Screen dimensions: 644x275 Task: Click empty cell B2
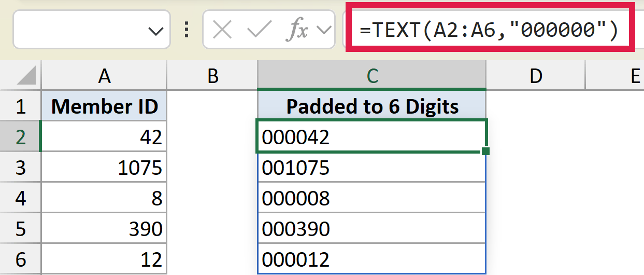(212, 137)
